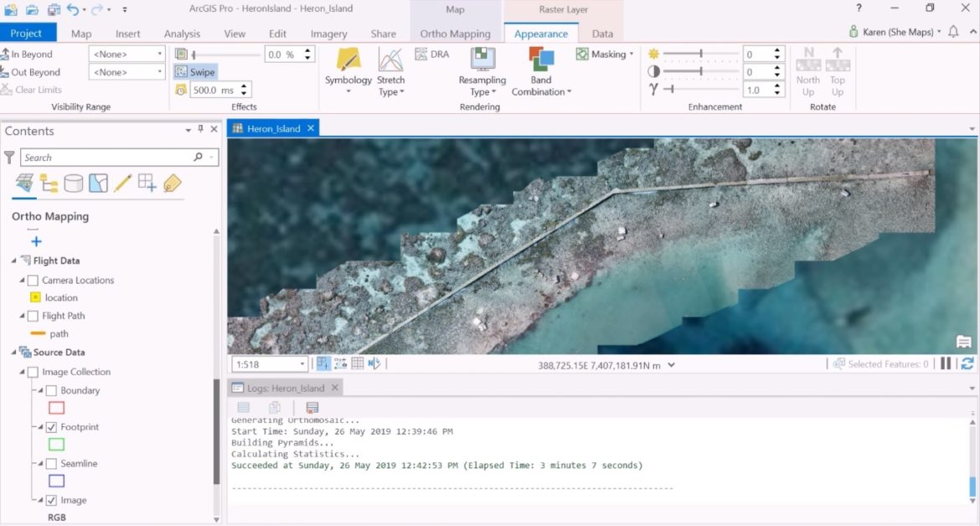Select List By Drawing Order icon
Viewport: 980px width, 526px height.
(x=24, y=183)
